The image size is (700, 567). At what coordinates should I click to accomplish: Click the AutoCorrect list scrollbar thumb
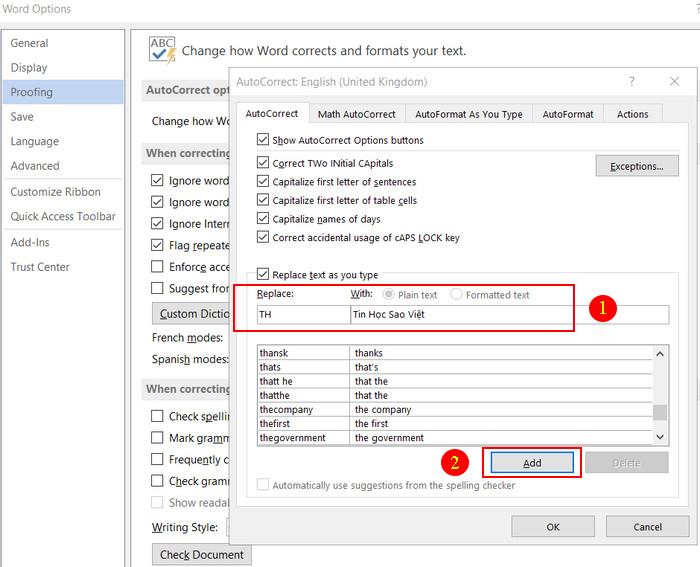[x=660, y=412]
